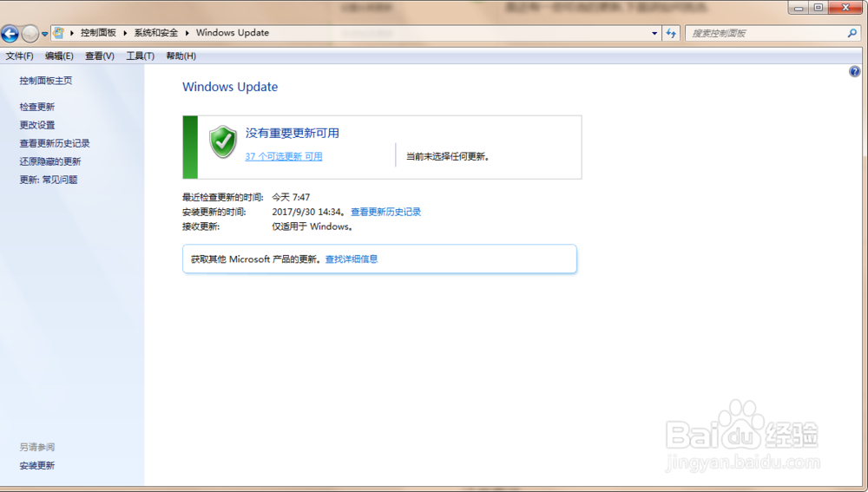This screenshot has height=492, width=868.
Task: Maximize the Windows Update window
Action: coord(819,8)
